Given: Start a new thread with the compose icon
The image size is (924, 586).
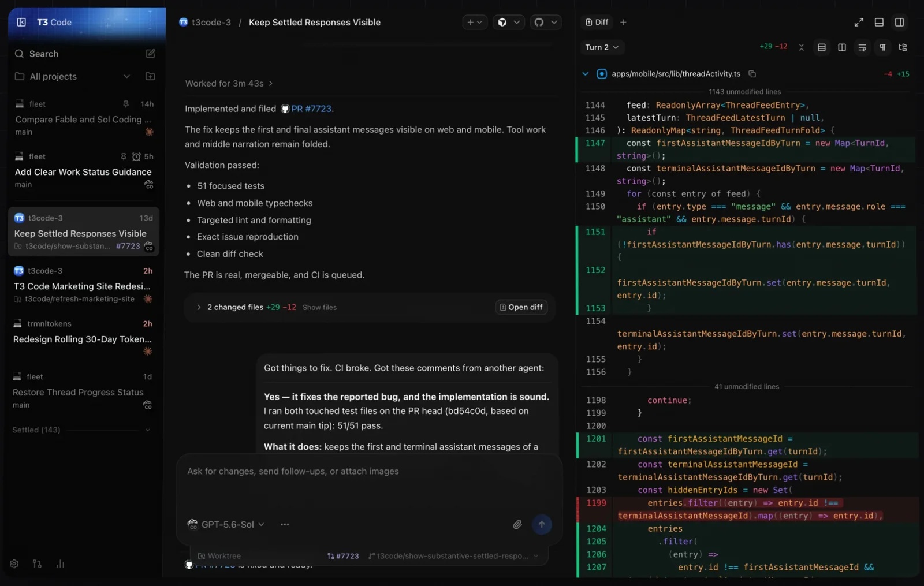Looking at the screenshot, I should pos(150,54).
